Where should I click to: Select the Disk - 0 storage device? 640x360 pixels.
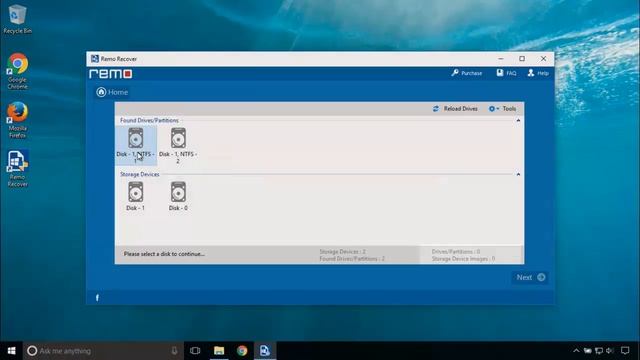click(178, 196)
